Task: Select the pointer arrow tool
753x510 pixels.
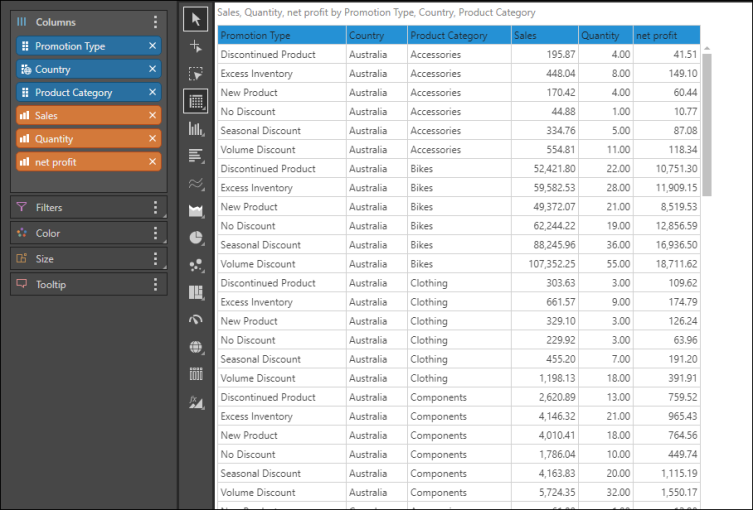Action: tap(196, 18)
